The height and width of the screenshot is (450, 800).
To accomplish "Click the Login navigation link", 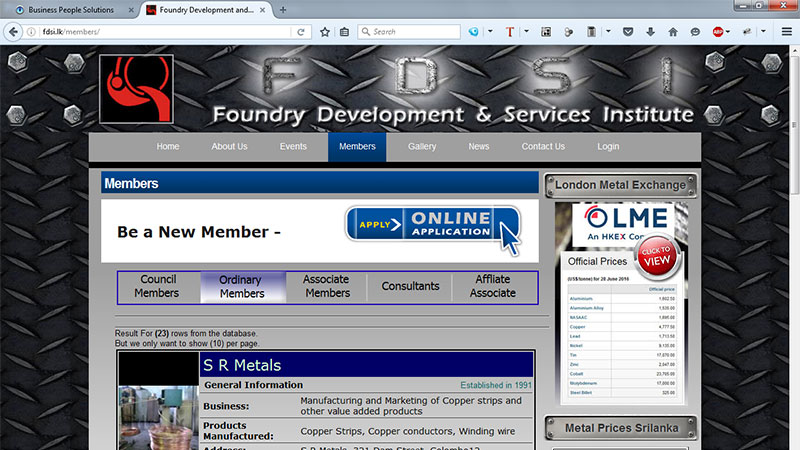I will click(608, 146).
